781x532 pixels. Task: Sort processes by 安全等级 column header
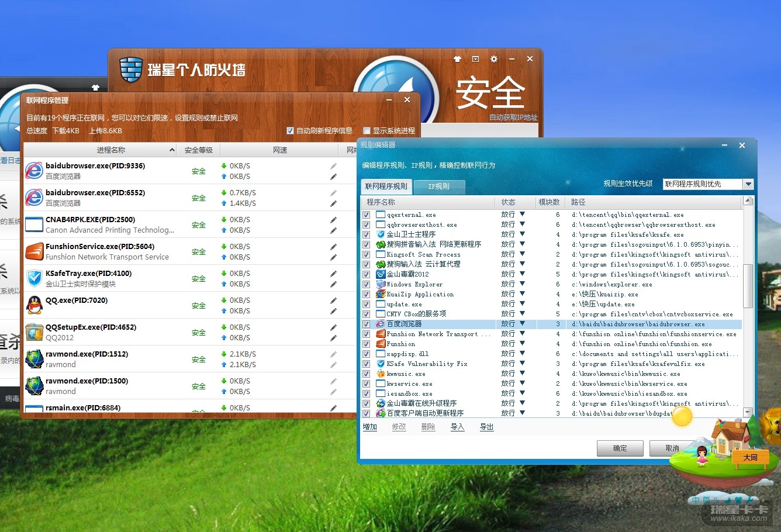tap(198, 150)
